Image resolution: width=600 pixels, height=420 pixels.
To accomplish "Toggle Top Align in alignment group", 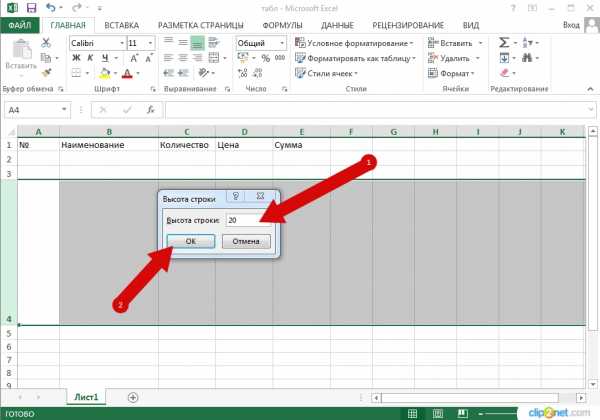I will point(168,42).
